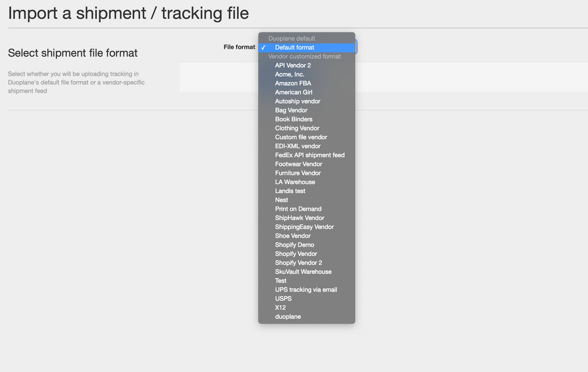Pick Amazon FBA vendor format
This screenshot has width=588, height=372.
[x=293, y=83]
